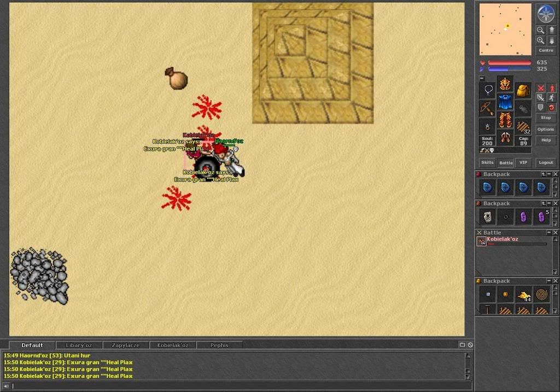Screen dimensions: 560x392
Task: Toggle chase opponent mode with the running figure
Action: click(552, 97)
